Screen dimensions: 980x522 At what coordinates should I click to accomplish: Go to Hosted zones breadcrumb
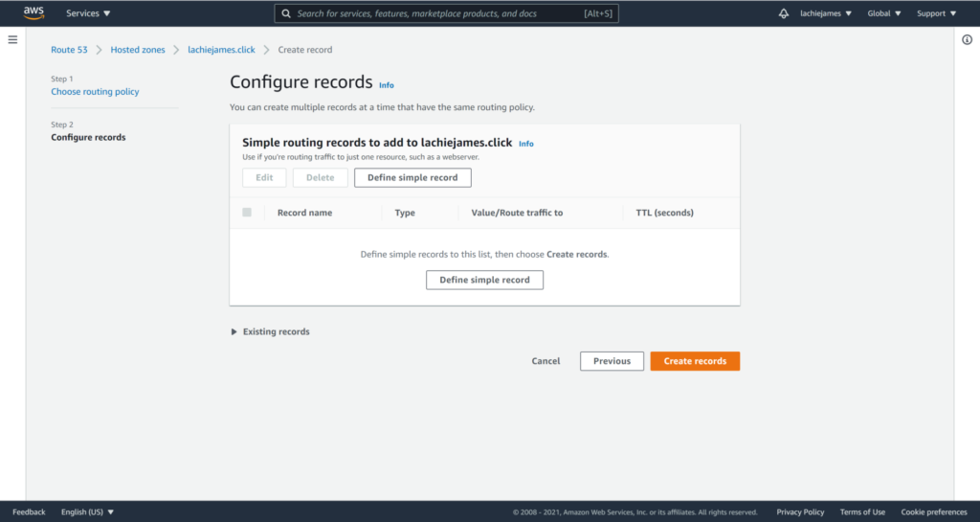(138, 50)
